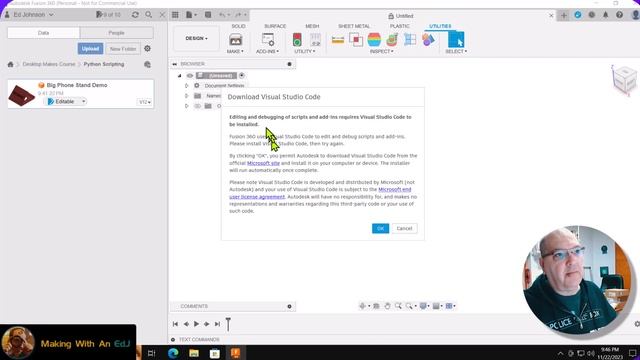This screenshot has width=640, height=360.
Task: Open the notifications bell icon
Action: point(605,15)
